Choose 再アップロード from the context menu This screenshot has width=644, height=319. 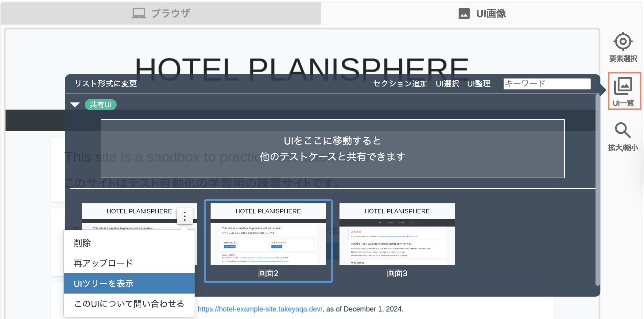129,263
